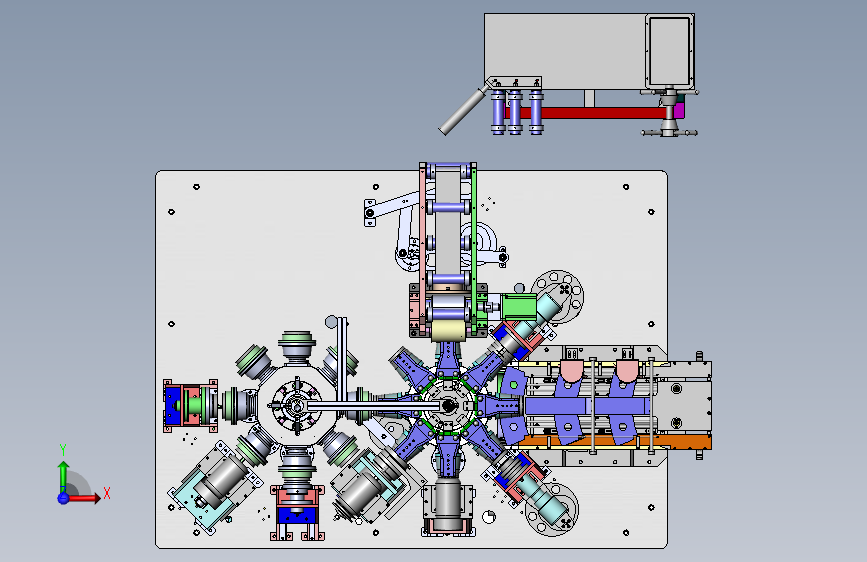Click the red X-axis arrow of the triad
This screenshot has width=867, height=562.
[x=85, y=498]
